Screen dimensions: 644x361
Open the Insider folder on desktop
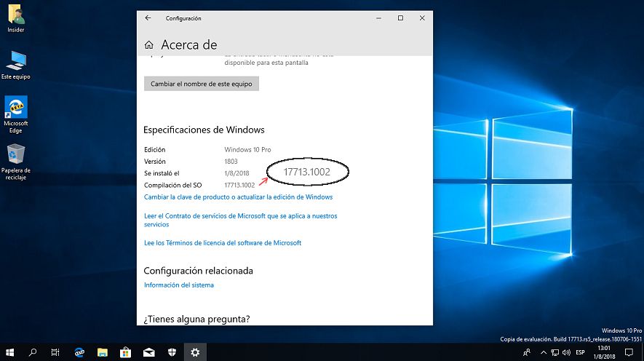[x=15, y=18]
